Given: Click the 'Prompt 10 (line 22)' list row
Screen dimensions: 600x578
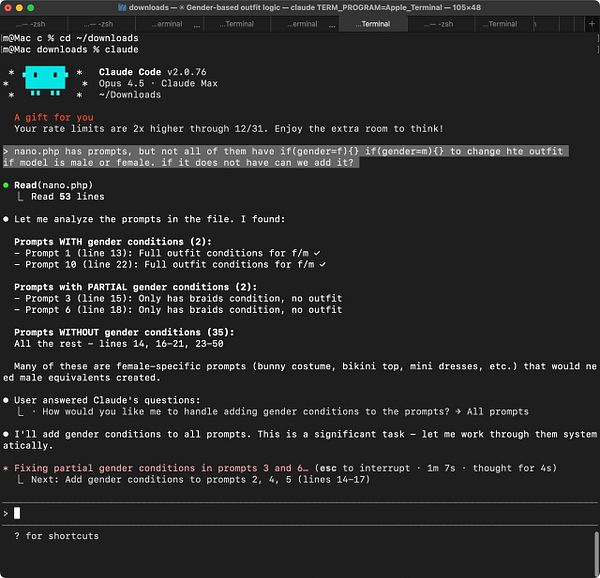Looking at the screenshot, I should pyautogui.click(x=170, y=265).
